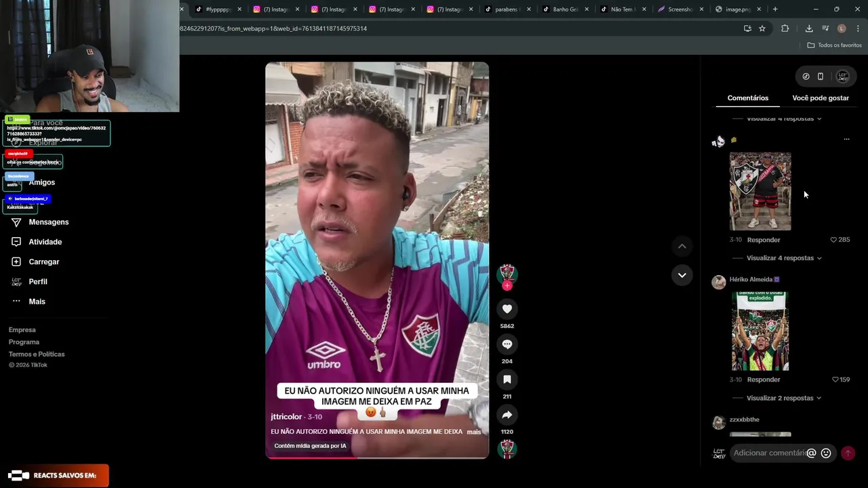Go to the previous video with up arrow

(x=682, y=246)
